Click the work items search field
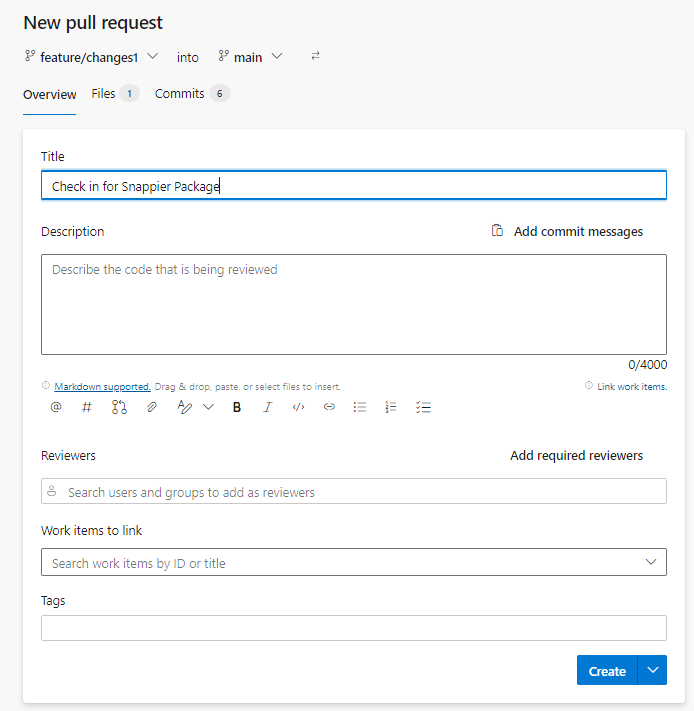 point(354,562)
